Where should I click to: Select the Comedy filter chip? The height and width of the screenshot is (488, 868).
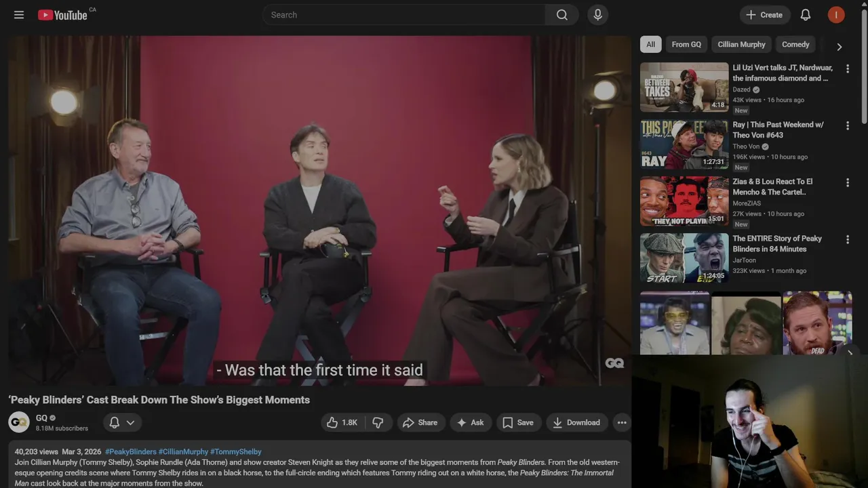coord(795,45)
